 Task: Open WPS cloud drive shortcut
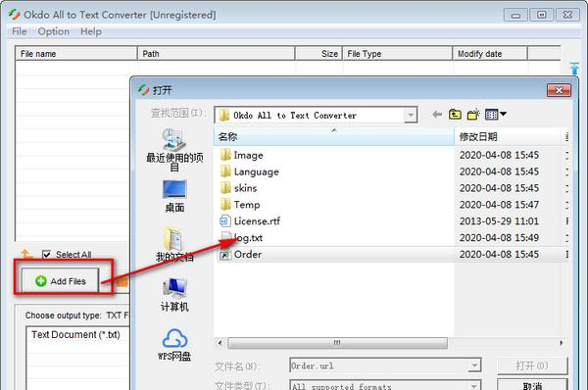pos(174,345)
